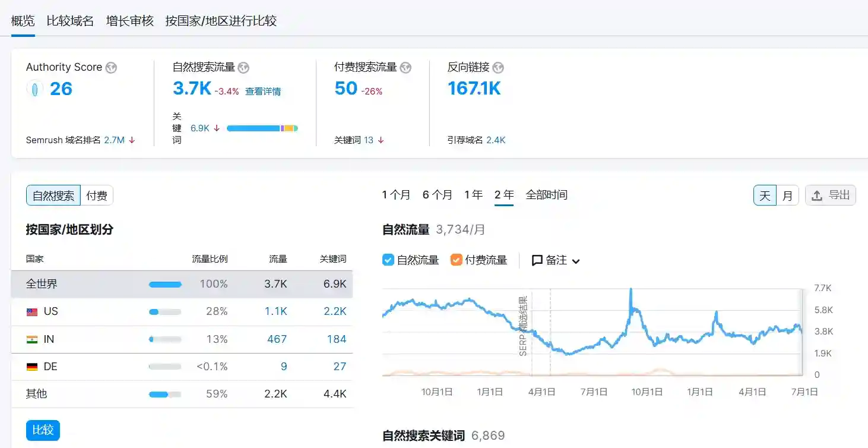Open the 增长审核 tab
868x448 pixels.
click(129, 21)
